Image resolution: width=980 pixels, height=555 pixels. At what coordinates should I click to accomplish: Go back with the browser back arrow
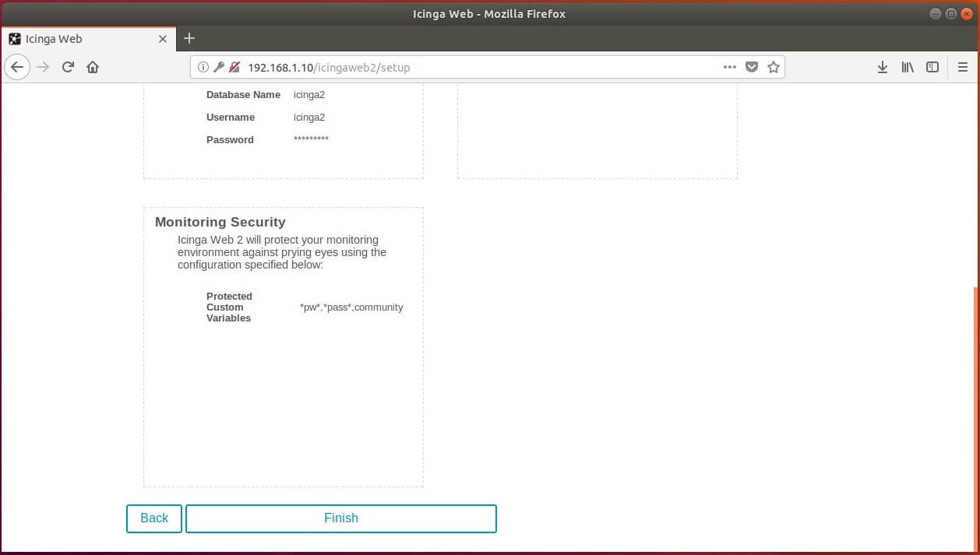click(x=17, y=67)
